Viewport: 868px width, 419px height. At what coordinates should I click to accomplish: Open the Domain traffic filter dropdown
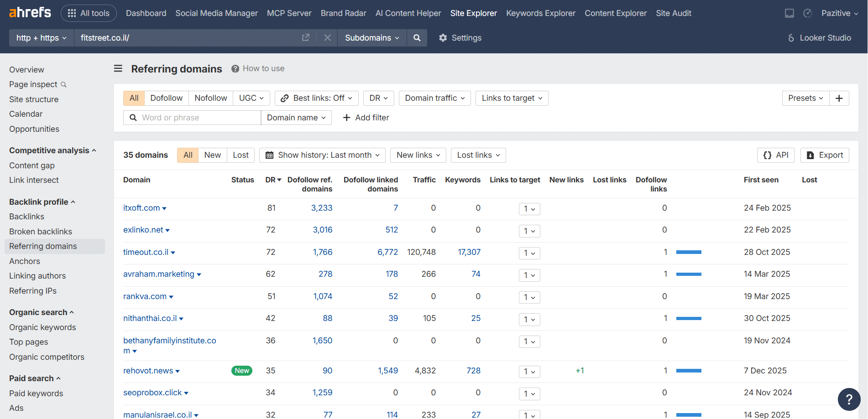(435, 98)
